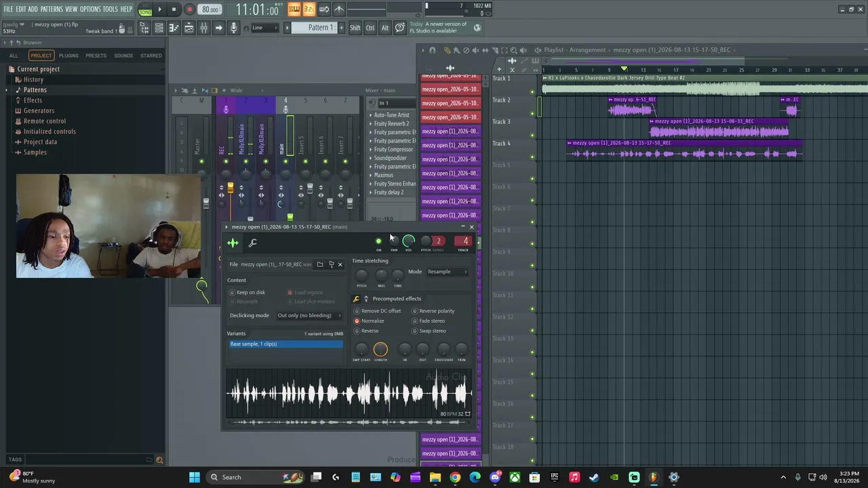Switch browser to the PLUGINS tab
Image resolution: width=868 pixels, height=488 pixels.
(68, 56)
